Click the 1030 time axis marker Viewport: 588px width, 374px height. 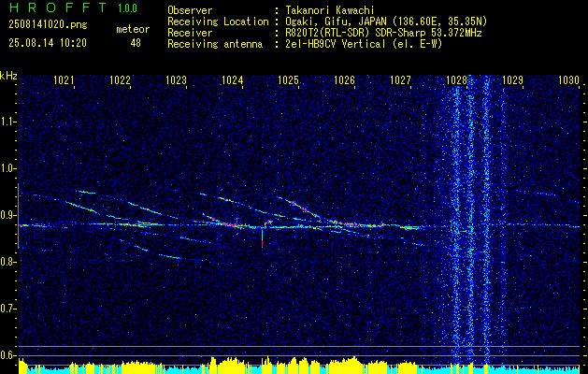[x=569, y=79]
